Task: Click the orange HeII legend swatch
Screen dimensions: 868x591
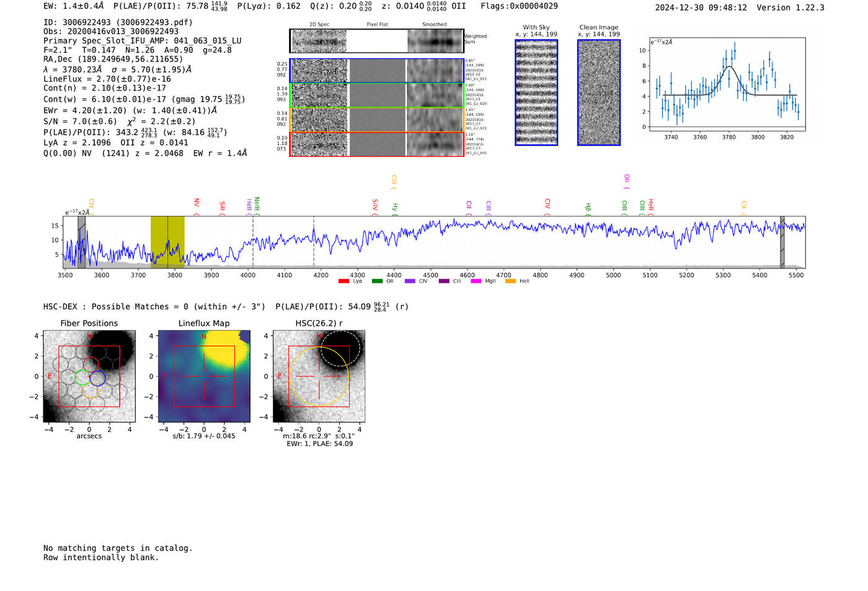Action: coord(511,282)
